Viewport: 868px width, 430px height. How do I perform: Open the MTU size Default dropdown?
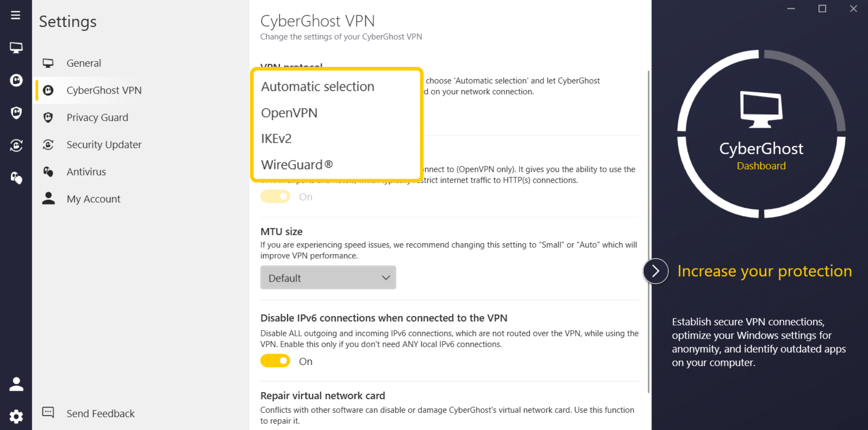[x=328, y=277]
